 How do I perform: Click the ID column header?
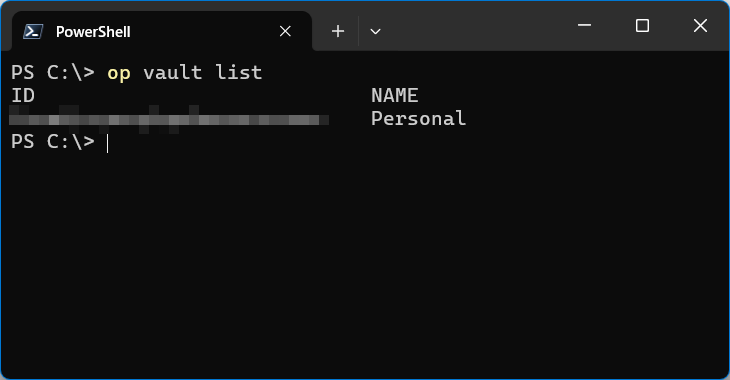[23, 95]
